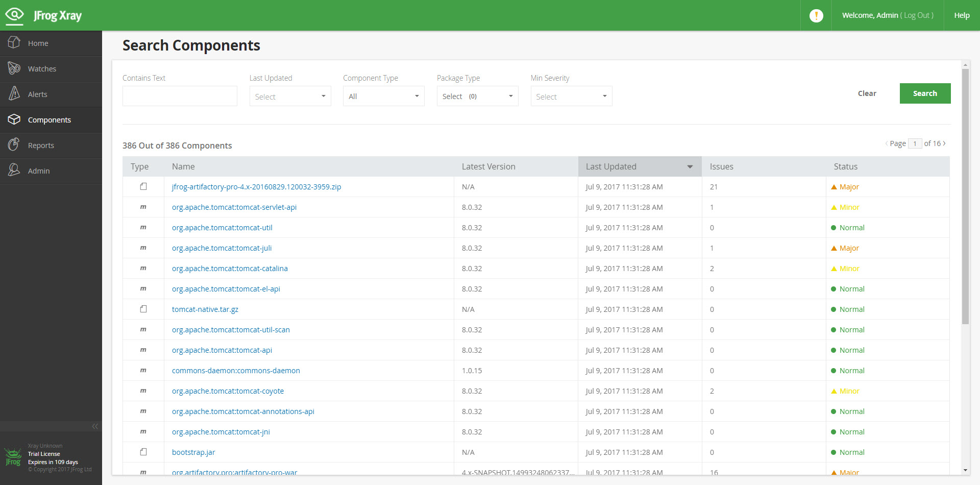Viewport: 980px width, 485px height.
Task: Expand the Package Type Select dropdown
Action: point(477,96)
